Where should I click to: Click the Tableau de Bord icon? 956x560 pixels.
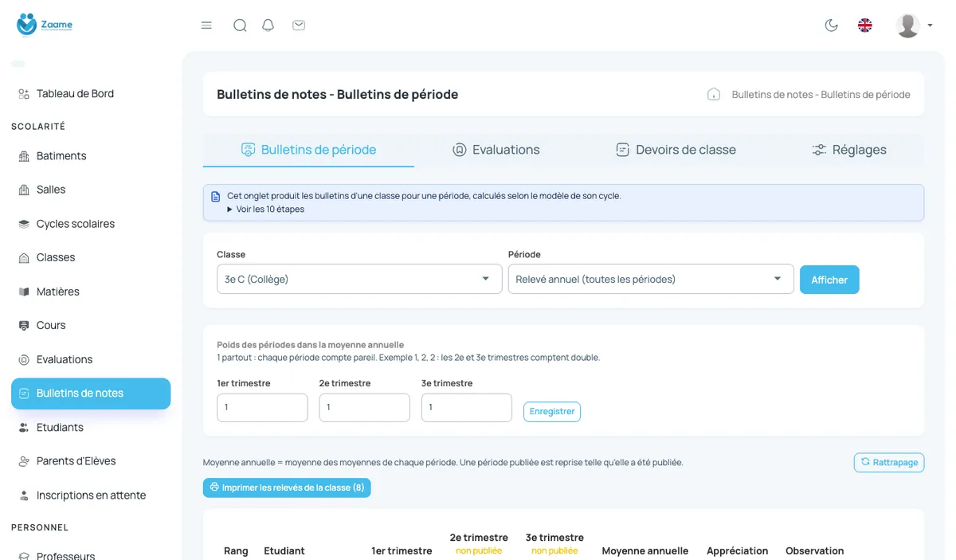pyautogui.click(x=24, y=94)
